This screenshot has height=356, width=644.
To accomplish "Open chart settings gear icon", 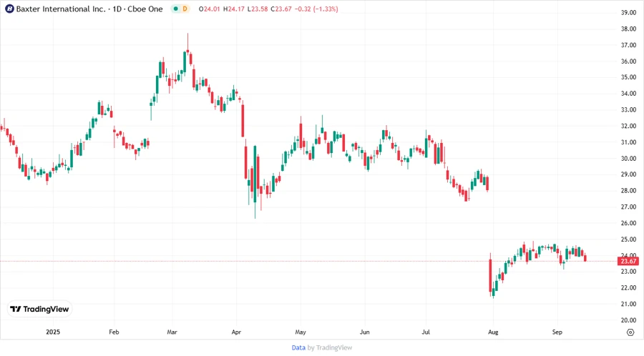I will [x=630, y=332].
